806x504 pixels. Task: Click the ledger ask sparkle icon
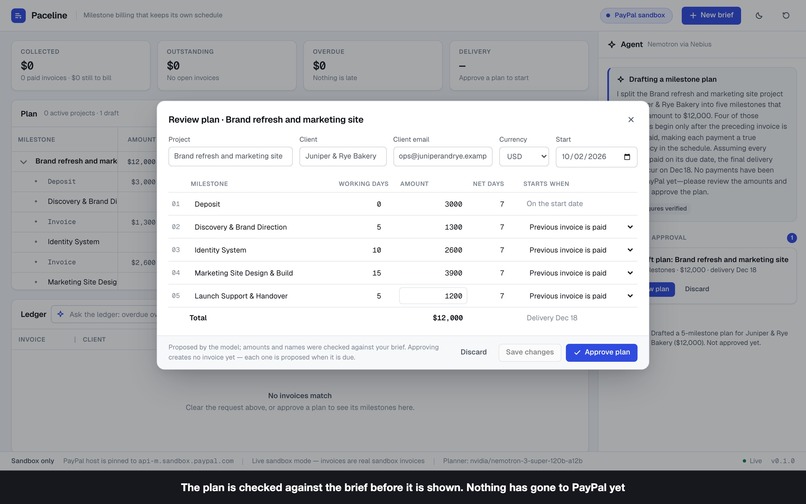point(60,314)
